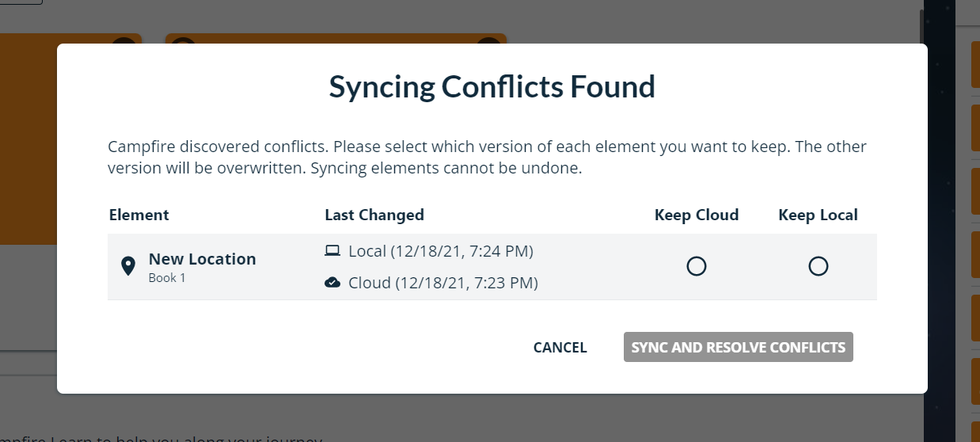Click the Last Changed column header
Screen dimensions: 980x442
[x=374, y=215]
